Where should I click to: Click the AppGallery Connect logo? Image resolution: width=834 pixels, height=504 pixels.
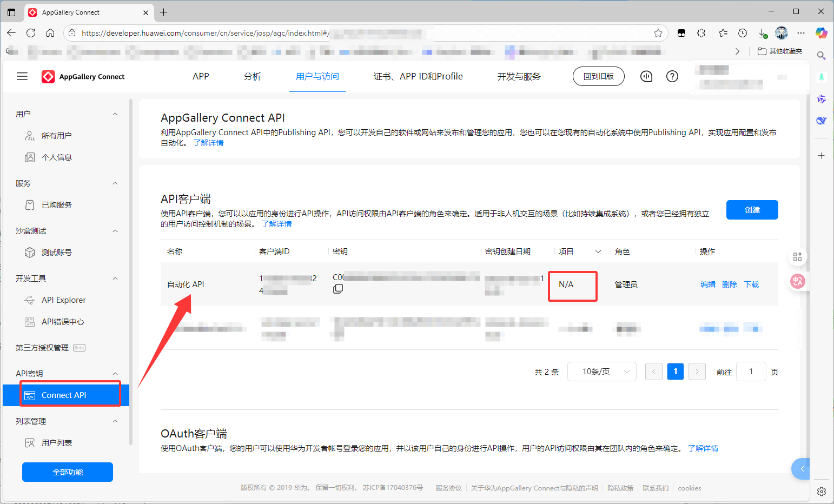[83, 77]
